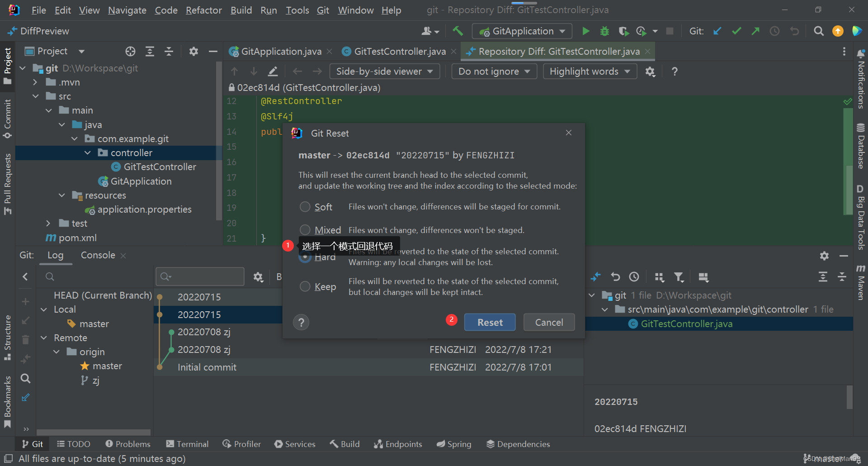This screenshot has width=868, height=466.
Task: Run with Coverage icon in toolbar
Action: pyautogui.click(x=623, y=31)
